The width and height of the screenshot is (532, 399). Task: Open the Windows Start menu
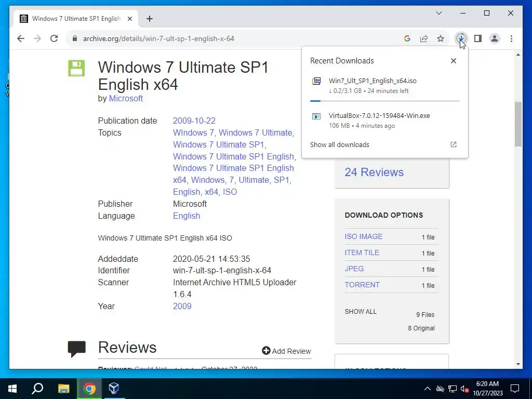[x=12, y=389]
